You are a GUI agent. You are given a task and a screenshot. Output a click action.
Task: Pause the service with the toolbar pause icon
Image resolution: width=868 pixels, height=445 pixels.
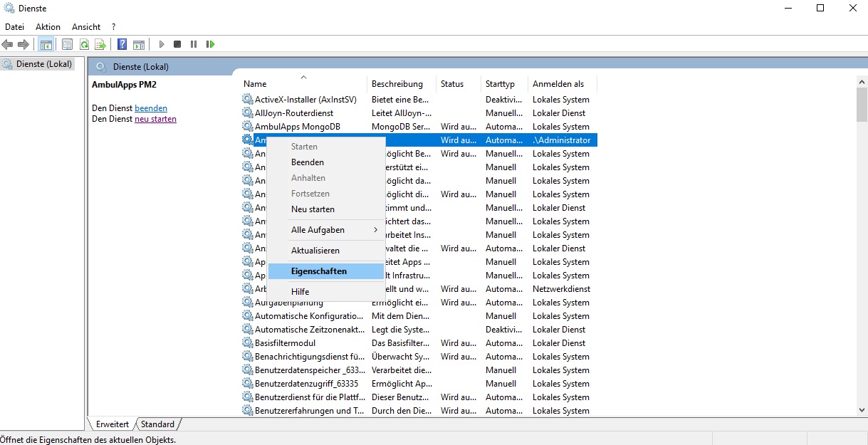194,44
